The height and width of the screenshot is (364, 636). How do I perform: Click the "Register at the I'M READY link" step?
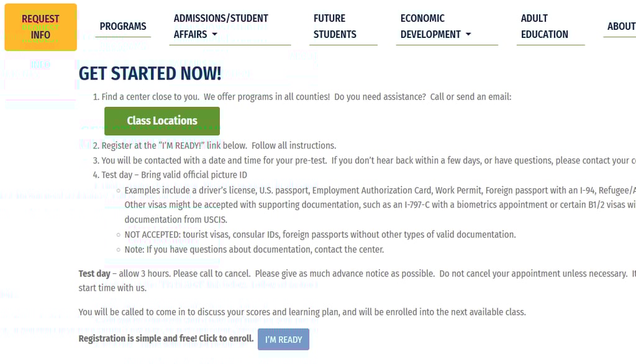[x=219, y=145]
